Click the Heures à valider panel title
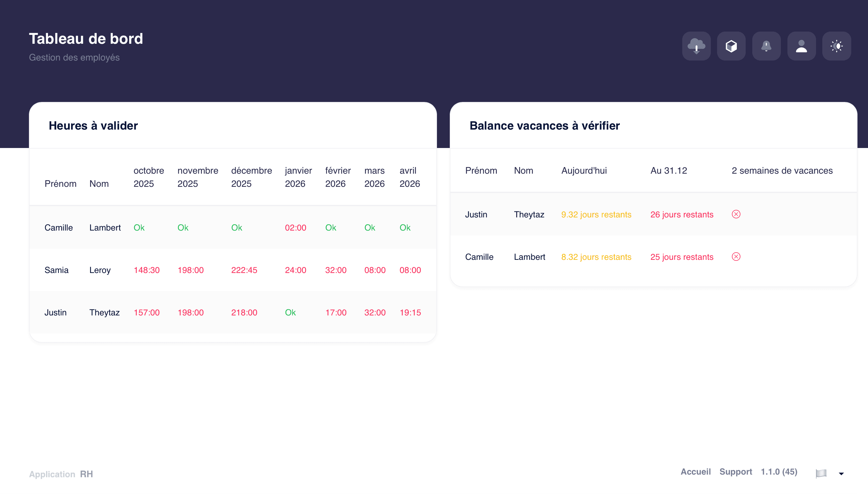 pos(93,126)
